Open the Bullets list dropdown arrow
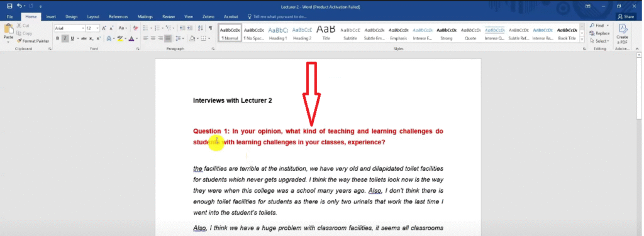644x236 pixels. (151, 28)
